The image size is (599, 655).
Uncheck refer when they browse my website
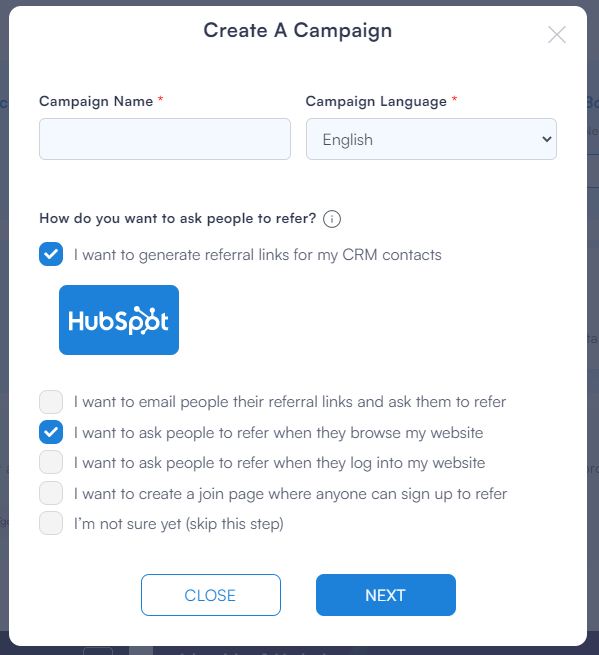click(x=51, y=432)
